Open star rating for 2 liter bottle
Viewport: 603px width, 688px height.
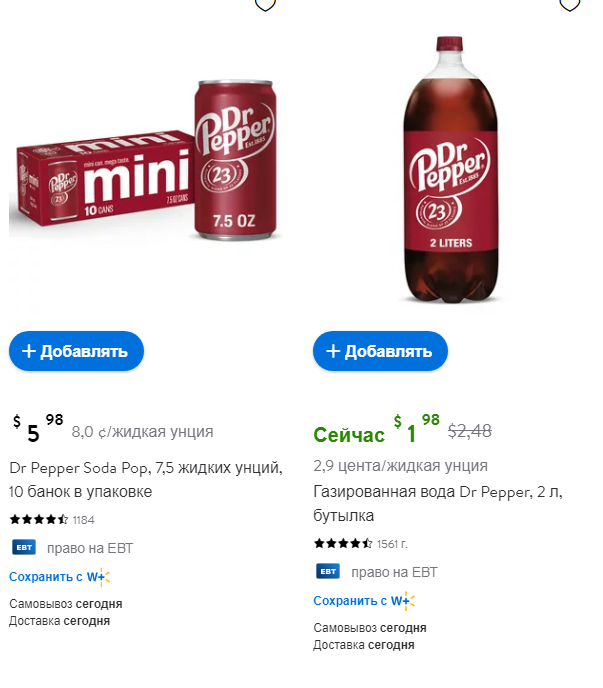pos(343,544)
